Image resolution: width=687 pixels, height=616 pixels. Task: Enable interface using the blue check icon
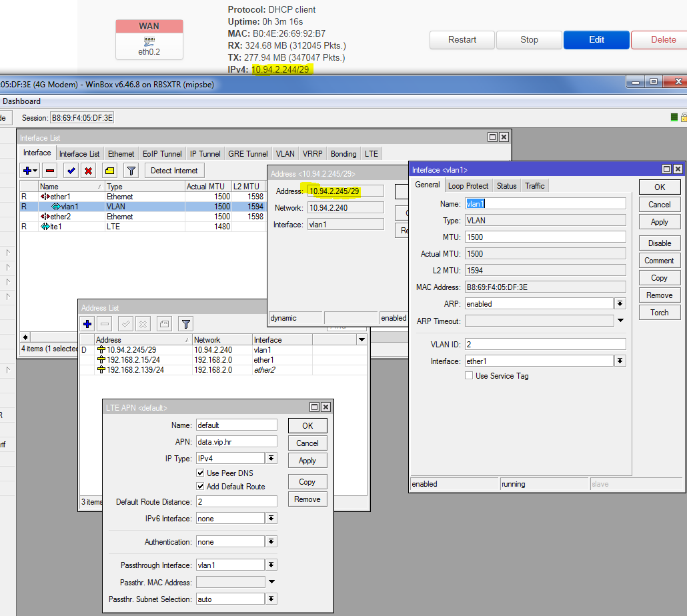click(71, 170)
